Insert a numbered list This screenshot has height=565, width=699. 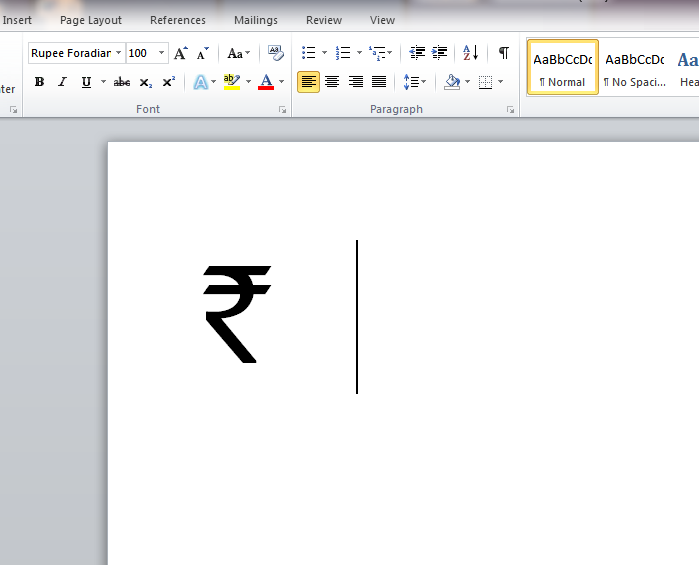pos(343,53)
